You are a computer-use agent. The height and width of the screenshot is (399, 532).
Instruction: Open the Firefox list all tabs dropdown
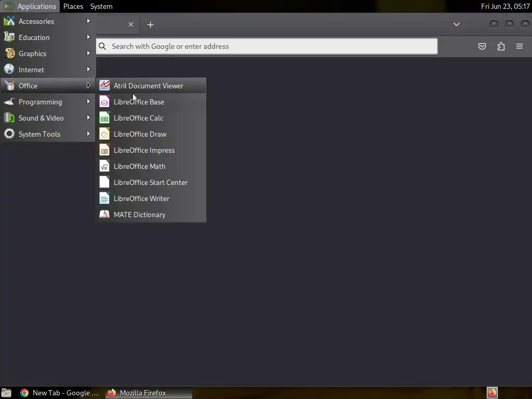click(x=457, y=24)
